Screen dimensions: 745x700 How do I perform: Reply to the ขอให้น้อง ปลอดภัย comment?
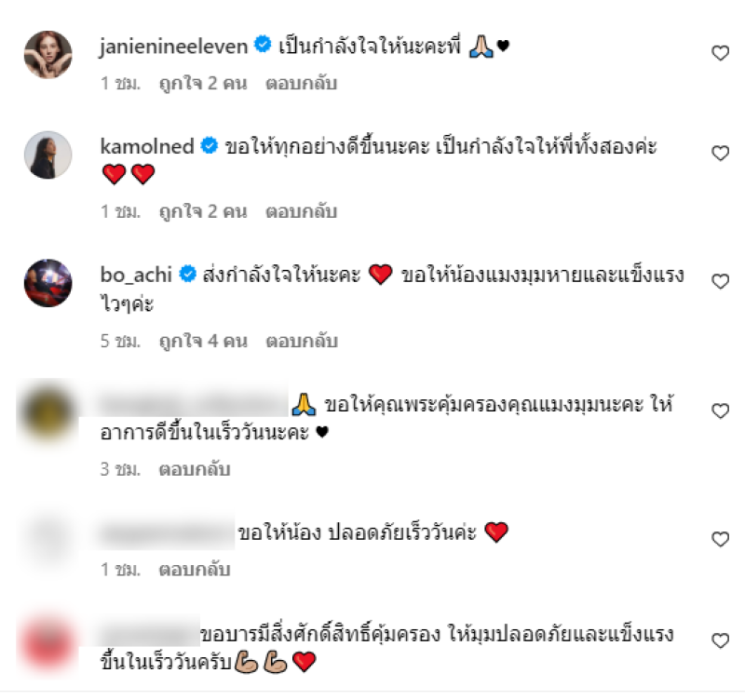click(195, 570)
